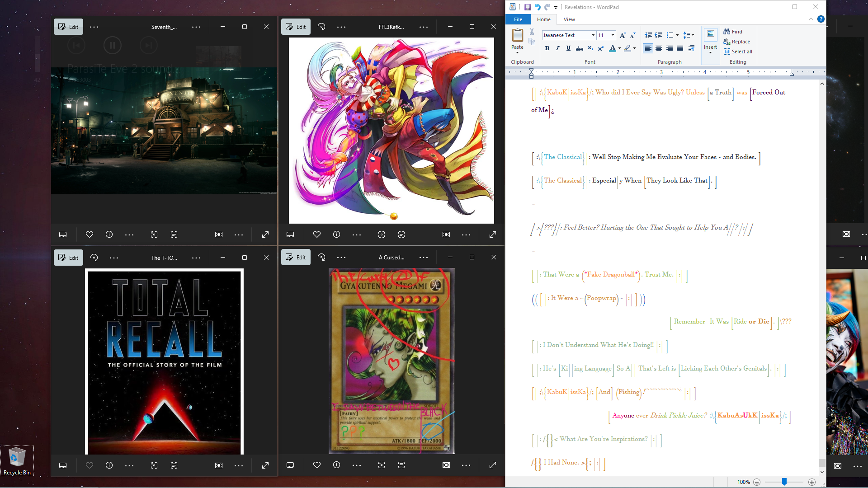Shrink font size in WordPad

632,35
